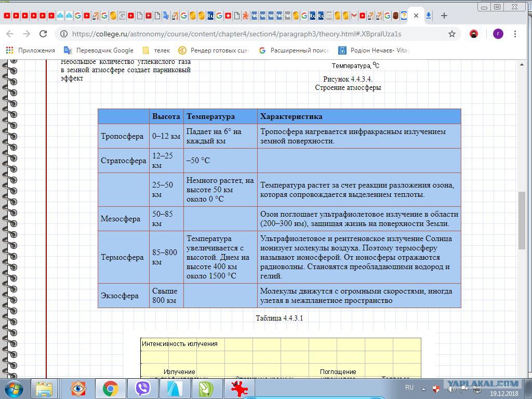The height and width of the screenshot is (399, 532).
Task: Click the Озон поглощает ультрафиолетовое cell
Action: click(x=359, y=219)
